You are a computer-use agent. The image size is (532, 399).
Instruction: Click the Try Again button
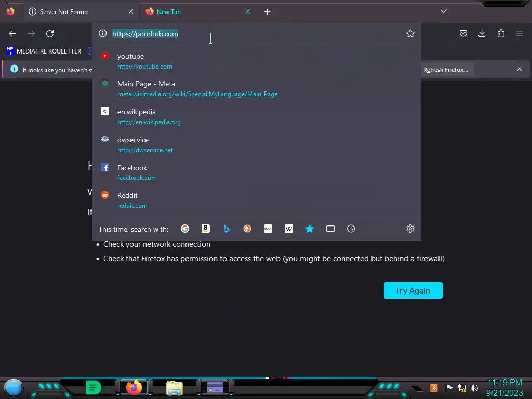413,291
